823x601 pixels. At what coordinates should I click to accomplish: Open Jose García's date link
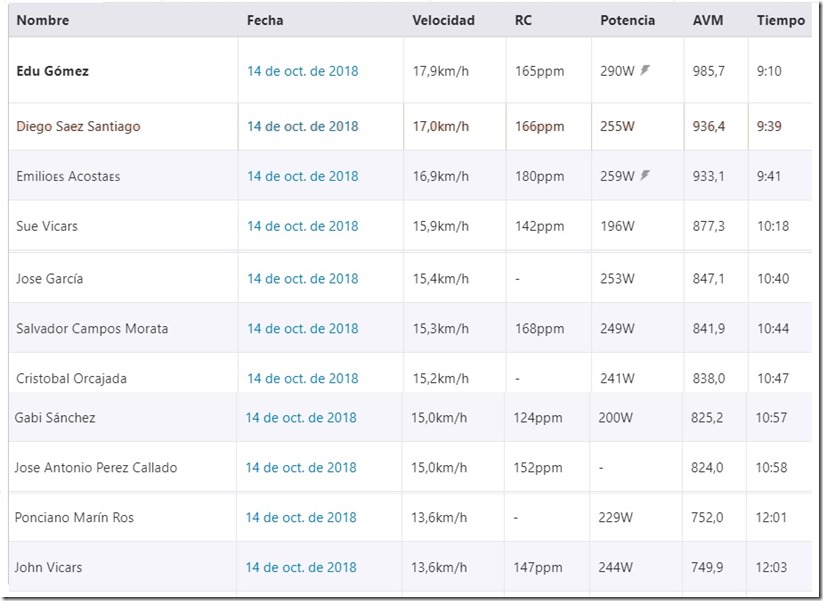coord(303,278)
